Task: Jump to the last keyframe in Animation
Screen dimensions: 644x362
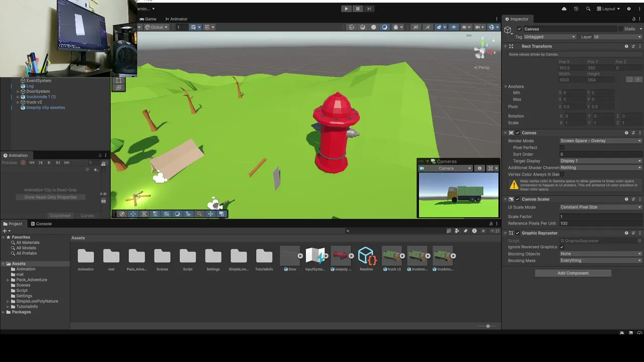Action: click(x=66, y=163)
